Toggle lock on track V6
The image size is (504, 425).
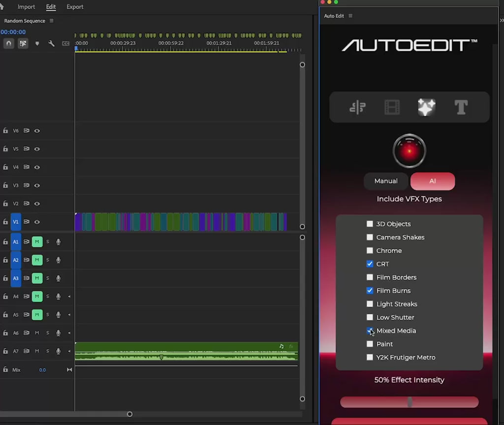pyautogui.click(x=5, y=131)
